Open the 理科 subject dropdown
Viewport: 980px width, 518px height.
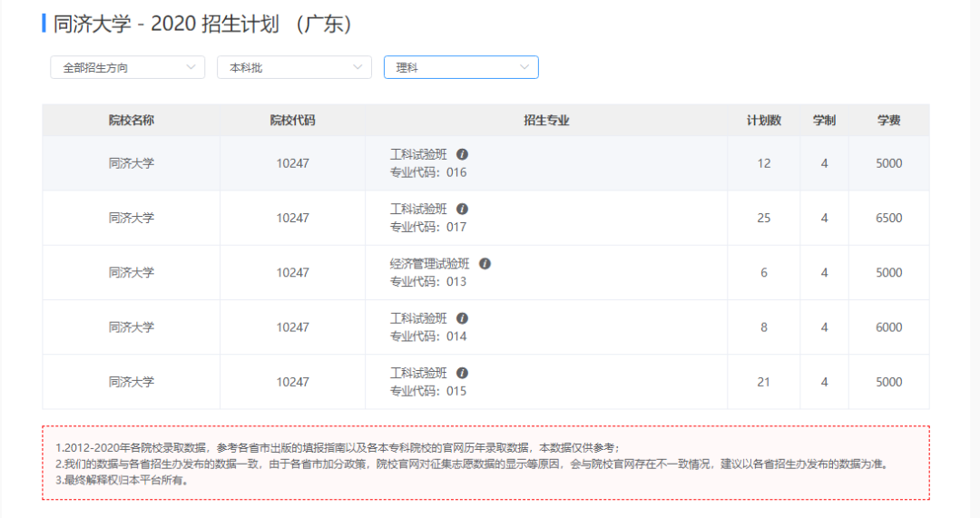click(461, 67)
